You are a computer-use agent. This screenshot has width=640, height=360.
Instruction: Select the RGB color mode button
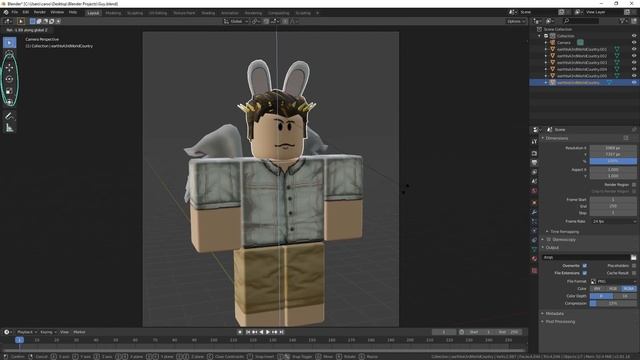click(x=613, y=289)
